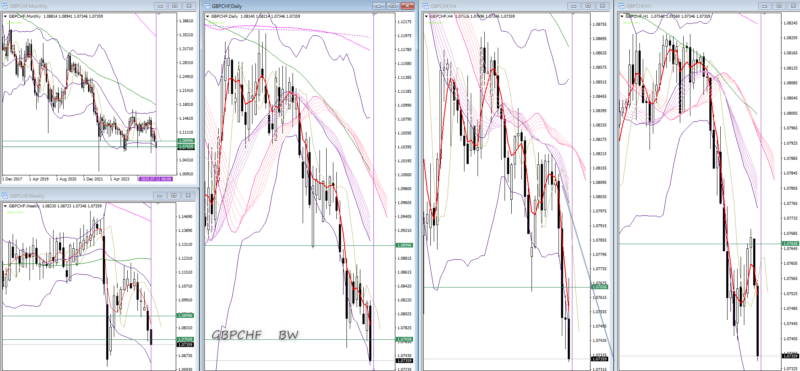This screenshot has width=800, height=371.
Task: Click the GBPCHF,H1 symbol label inside chart
Action: [x=637, y=16]
